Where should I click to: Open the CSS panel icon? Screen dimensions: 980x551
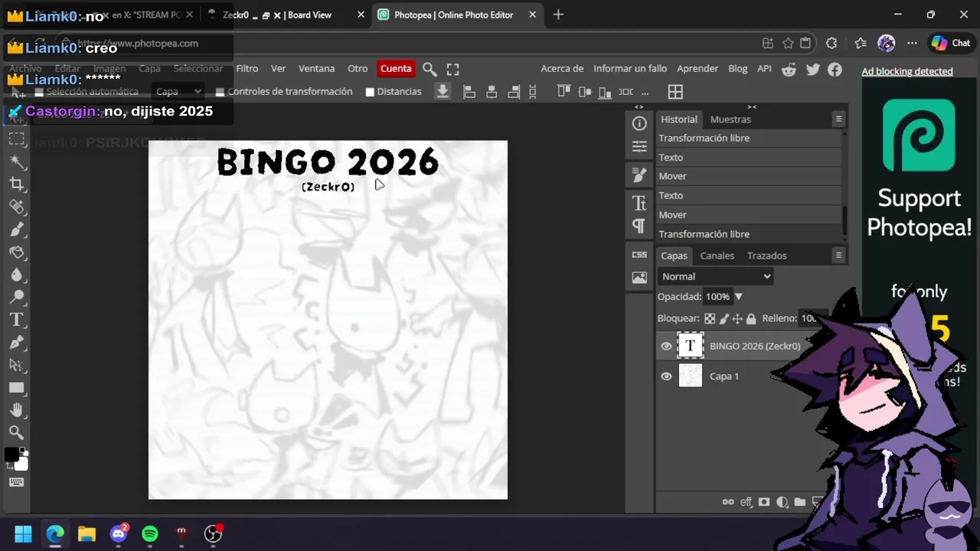click(x=639, y=255)
